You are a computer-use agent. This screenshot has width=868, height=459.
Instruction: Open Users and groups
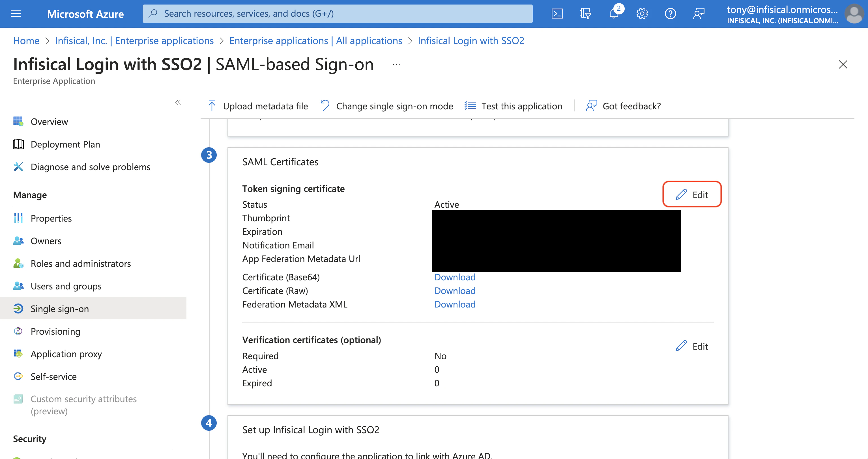point(66,286)
